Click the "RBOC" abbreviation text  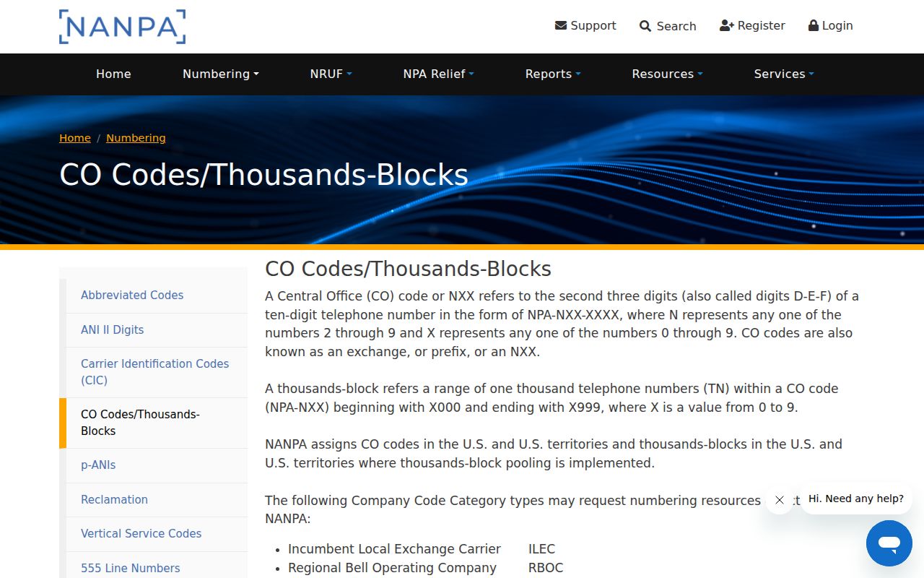point(546,568)
